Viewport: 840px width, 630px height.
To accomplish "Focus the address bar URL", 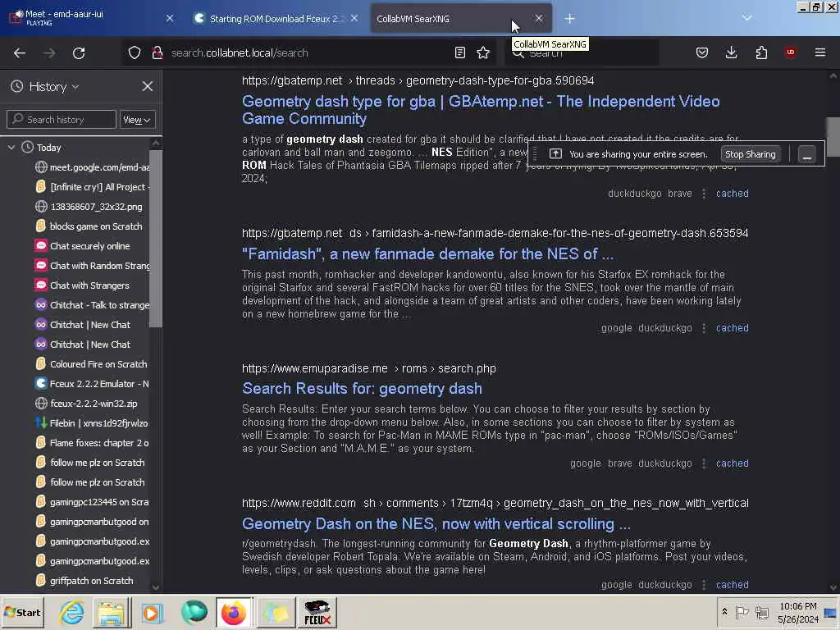I will click(x=309, y=52).
